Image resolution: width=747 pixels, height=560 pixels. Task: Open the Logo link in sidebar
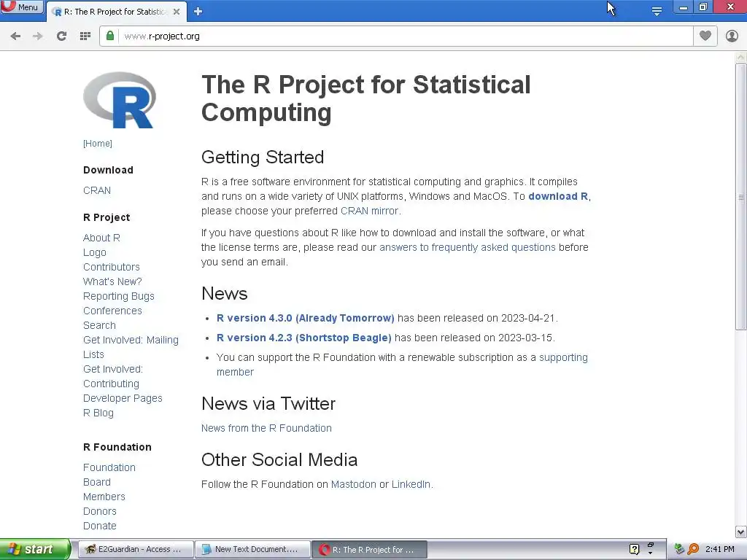click(94, 252)
